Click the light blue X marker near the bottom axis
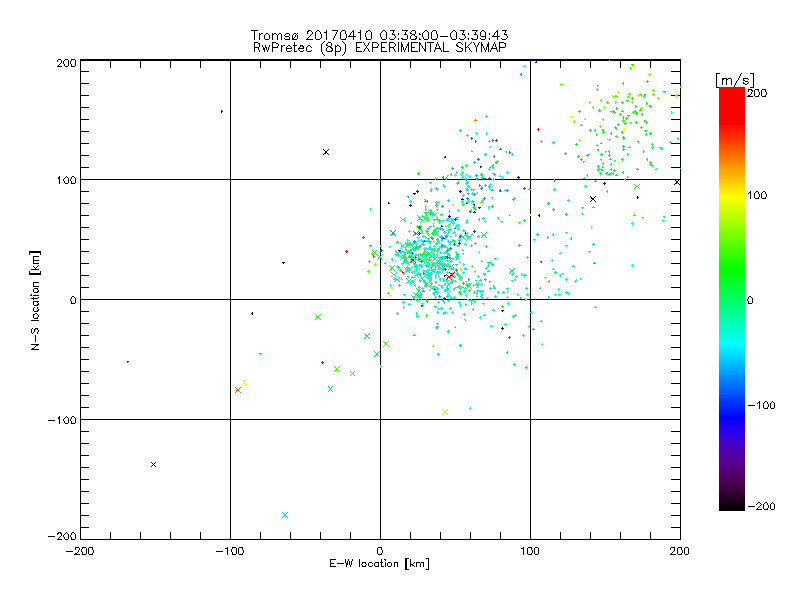The width and height of the screenshot is (800, 600). click(285, 515)
